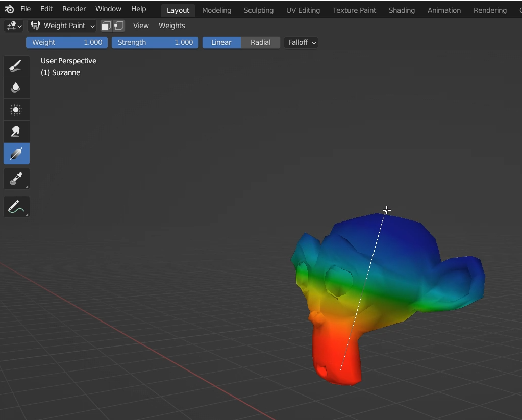
Task: Open the Weight Paint mode dropdown
Action: 62,26
